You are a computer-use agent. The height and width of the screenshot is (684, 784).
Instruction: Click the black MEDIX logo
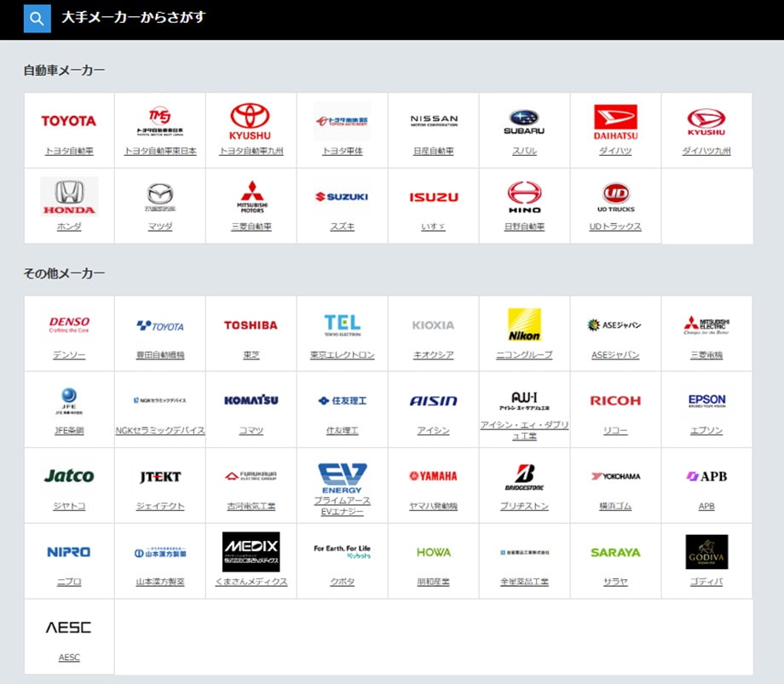click(x=251, y=552)
